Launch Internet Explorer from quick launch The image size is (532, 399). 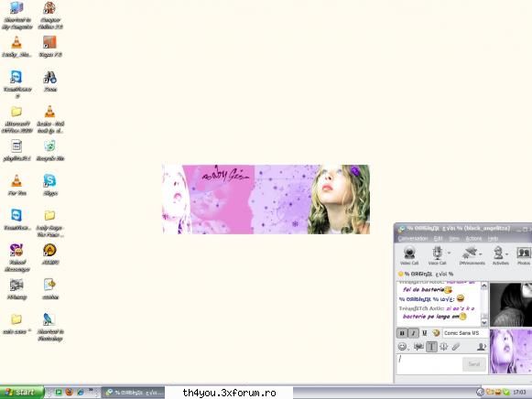coord(80,393)
